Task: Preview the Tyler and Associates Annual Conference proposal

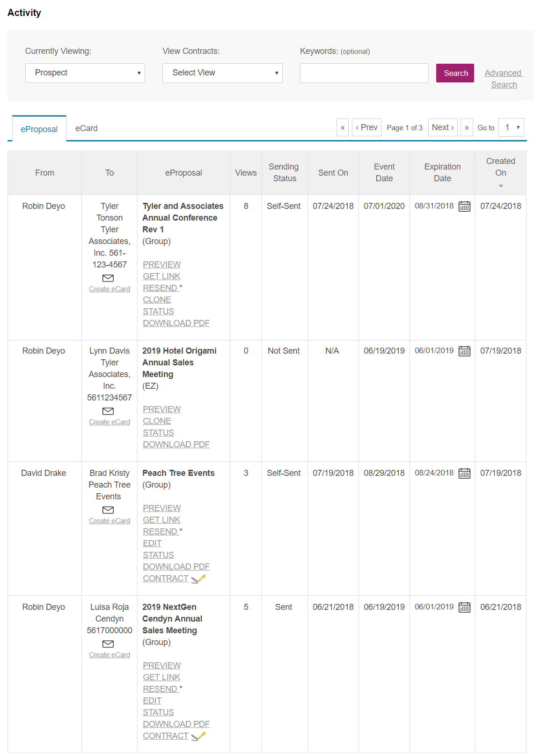Action: click(162, 265)
